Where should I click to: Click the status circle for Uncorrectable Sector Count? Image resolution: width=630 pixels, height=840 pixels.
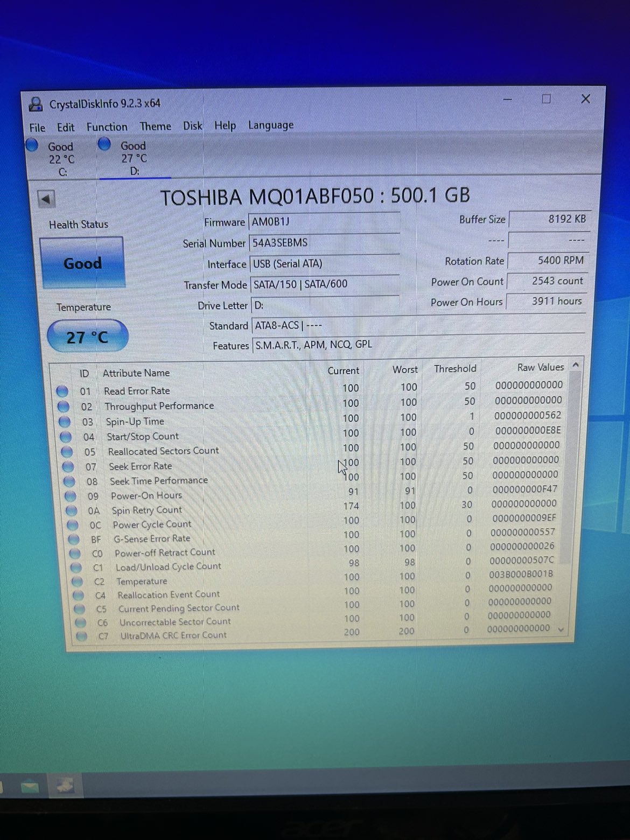80,622
